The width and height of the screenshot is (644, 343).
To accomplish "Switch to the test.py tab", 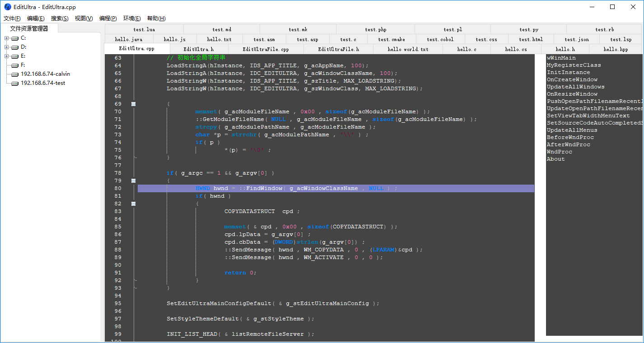I will click(529, 29).
